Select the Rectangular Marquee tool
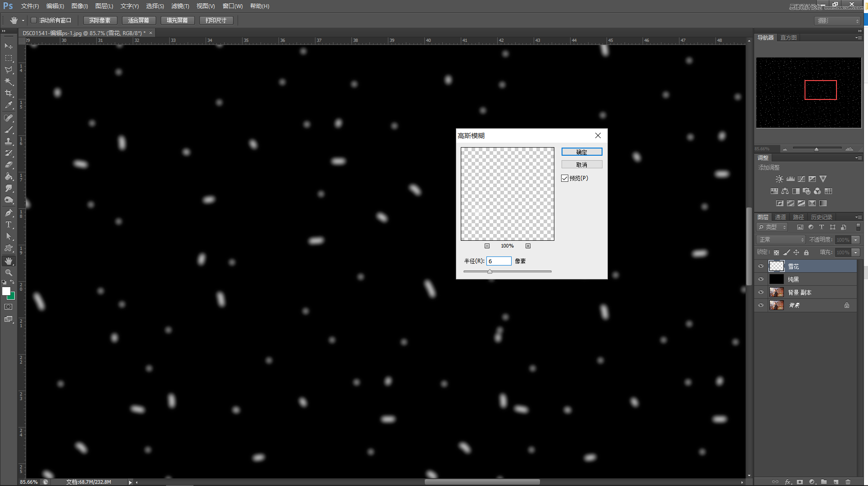Viewport: 868px width, 486px height. tap(9, 58)
